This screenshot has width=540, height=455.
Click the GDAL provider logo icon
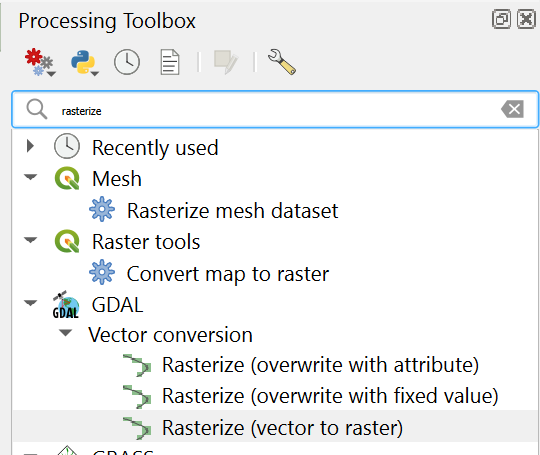(66, 304)
